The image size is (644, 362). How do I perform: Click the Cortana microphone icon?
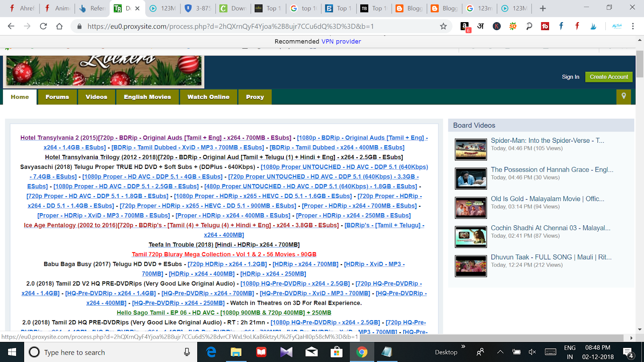[x=187, y=352]
